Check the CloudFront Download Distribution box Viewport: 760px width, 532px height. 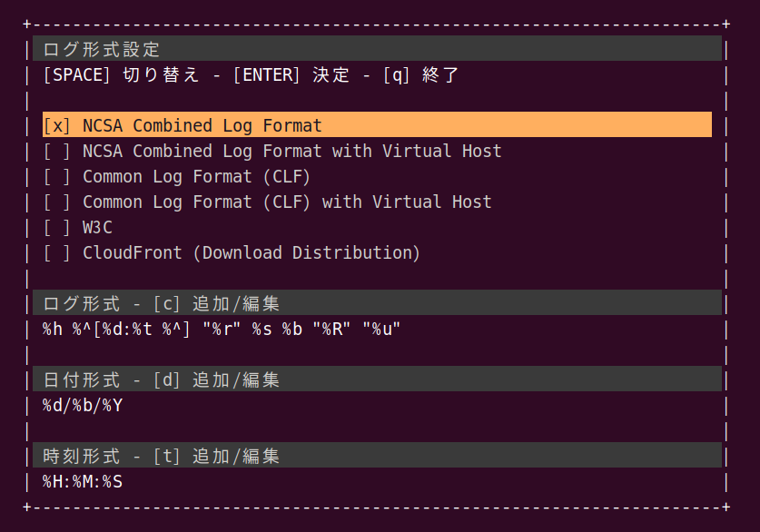(56, 253)
